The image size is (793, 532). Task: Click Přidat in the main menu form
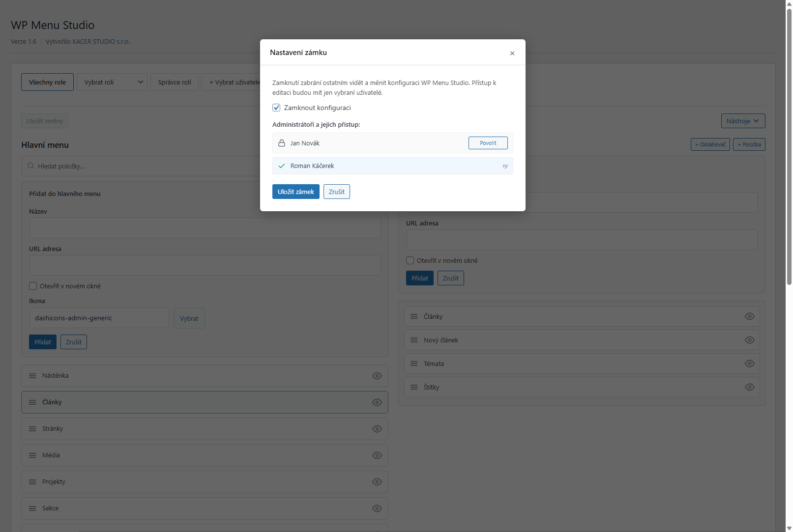[x=43, y=342]
